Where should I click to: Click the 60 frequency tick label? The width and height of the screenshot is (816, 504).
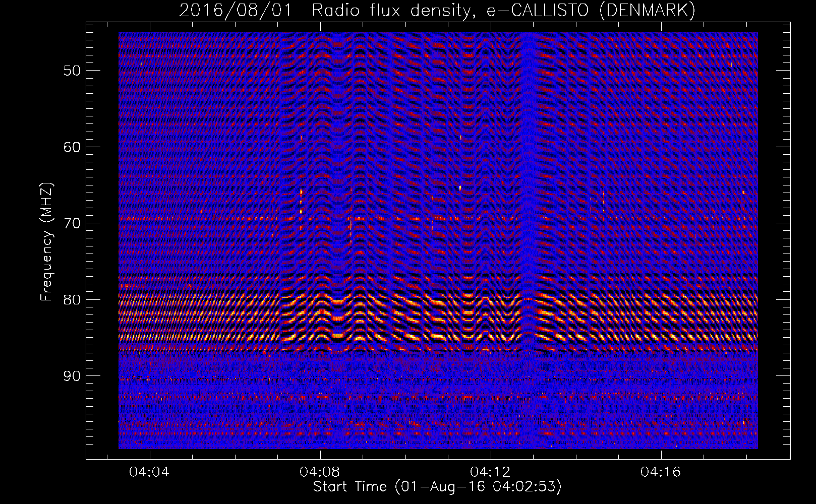click(x=72, y=147)
